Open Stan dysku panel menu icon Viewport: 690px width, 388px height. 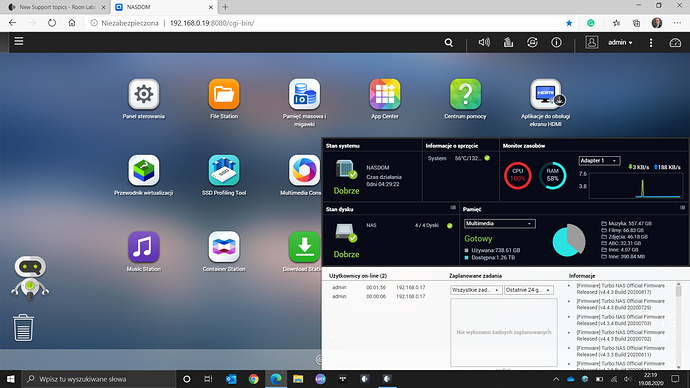453,208
